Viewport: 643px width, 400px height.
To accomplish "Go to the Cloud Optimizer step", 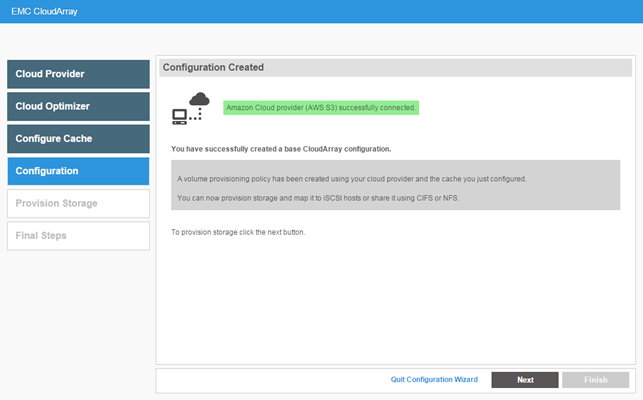I will [78, 107].
